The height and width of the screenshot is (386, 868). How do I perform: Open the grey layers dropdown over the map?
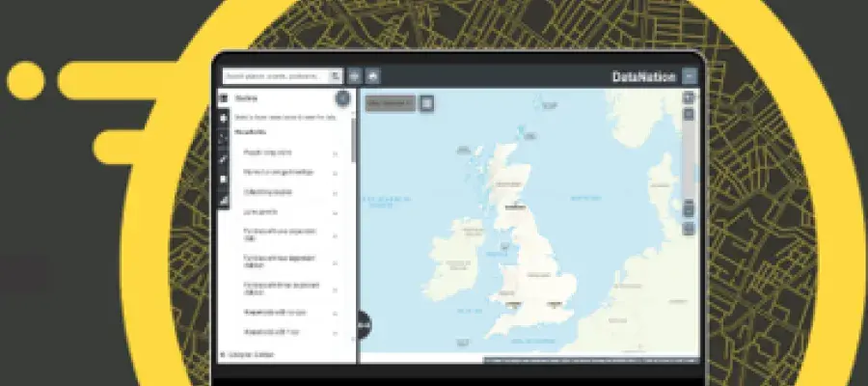point(391,103)
